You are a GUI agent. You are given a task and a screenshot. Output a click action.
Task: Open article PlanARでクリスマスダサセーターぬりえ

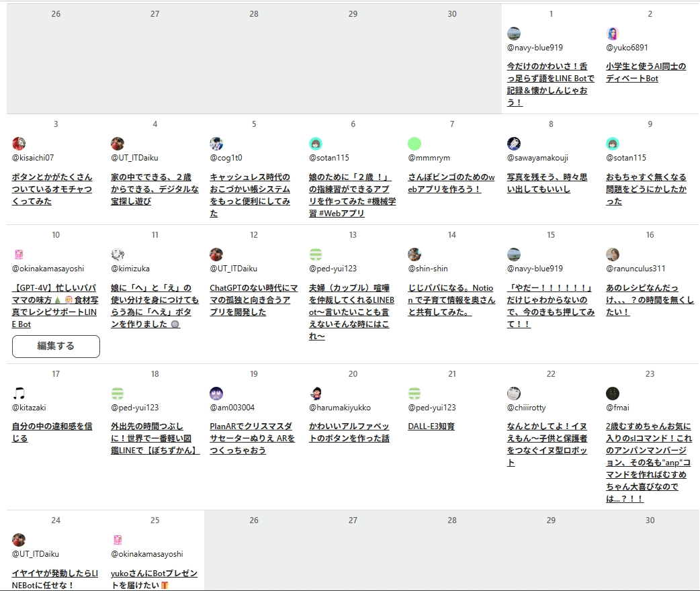[252, 439]
